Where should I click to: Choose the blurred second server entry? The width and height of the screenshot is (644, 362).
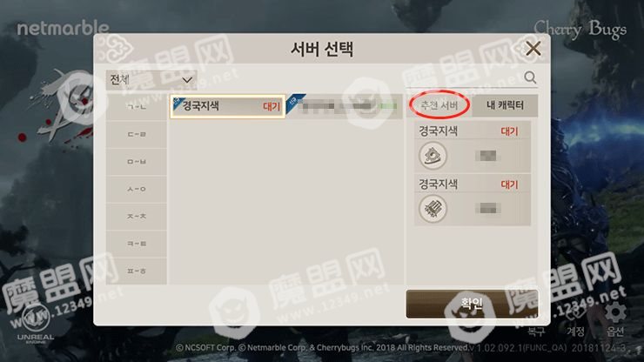pyautogui.click(x=344, y=106)
